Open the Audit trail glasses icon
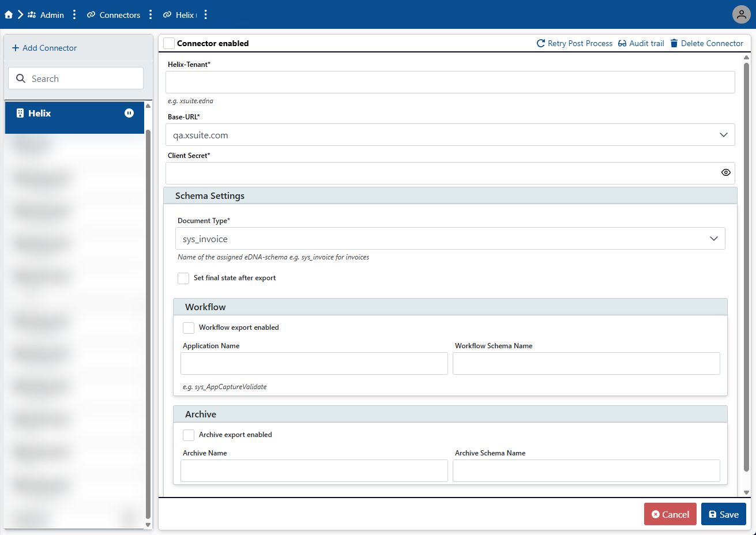This screenshot has width=756, height=535. tap(622, 43)
